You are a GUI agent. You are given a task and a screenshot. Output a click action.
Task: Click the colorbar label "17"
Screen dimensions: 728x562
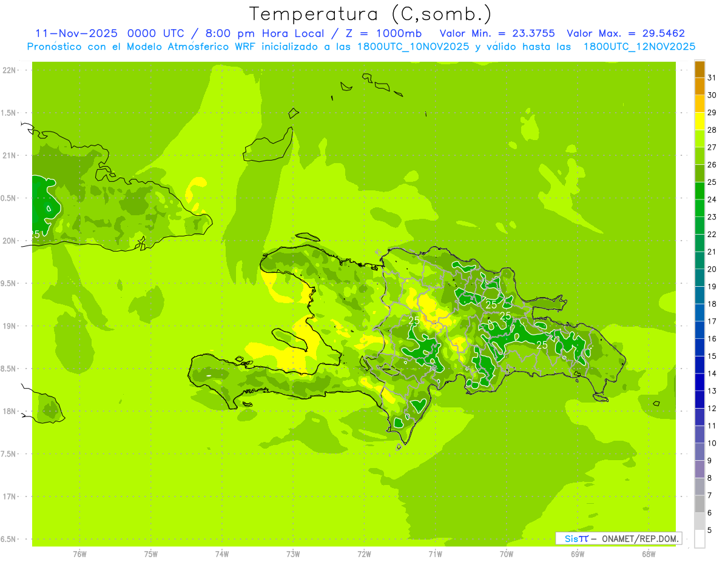[712, 321]
